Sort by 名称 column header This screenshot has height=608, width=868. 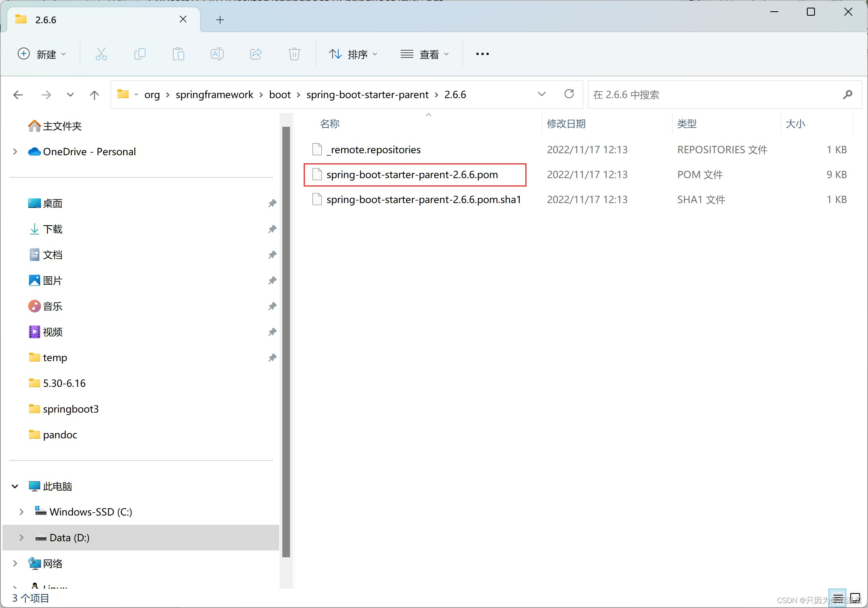click(330, 124)
